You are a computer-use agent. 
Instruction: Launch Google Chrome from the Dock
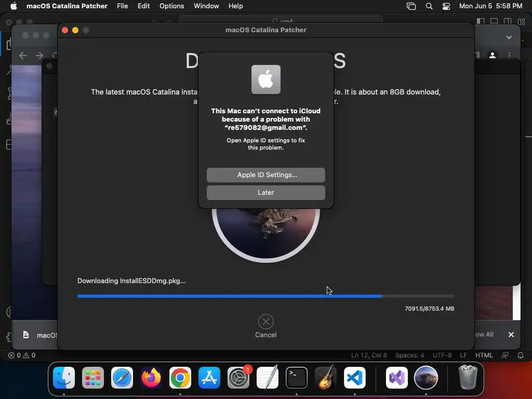[180, 378]
